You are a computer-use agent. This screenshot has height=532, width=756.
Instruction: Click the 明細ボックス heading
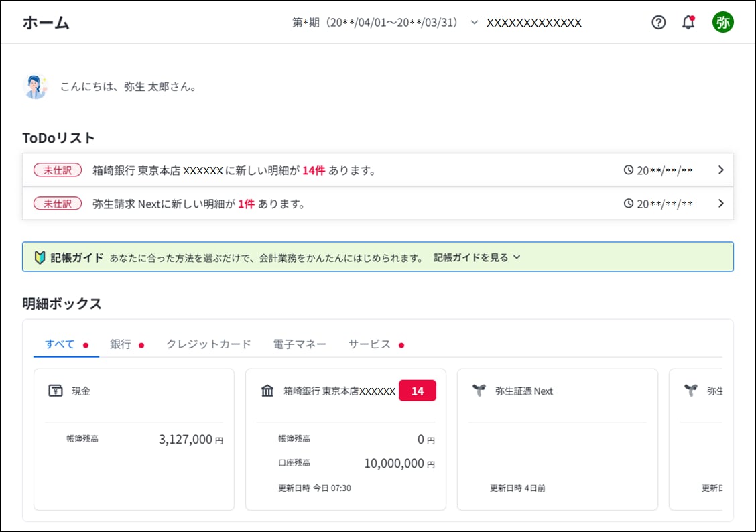(62, 303)
